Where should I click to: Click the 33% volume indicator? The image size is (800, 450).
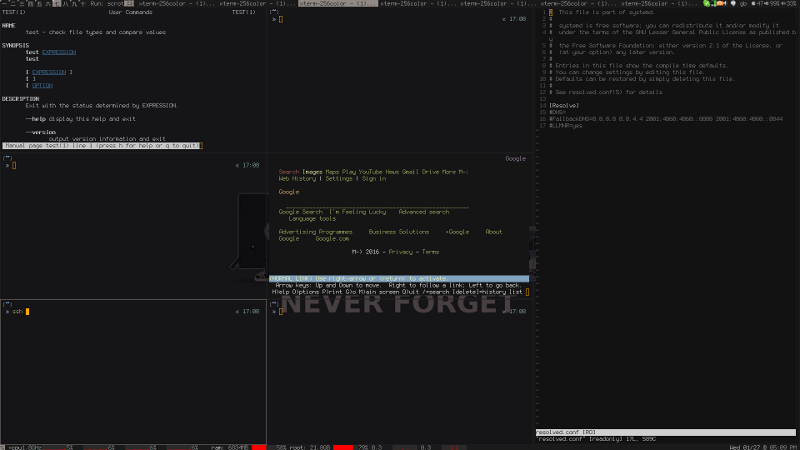[789, 3]
